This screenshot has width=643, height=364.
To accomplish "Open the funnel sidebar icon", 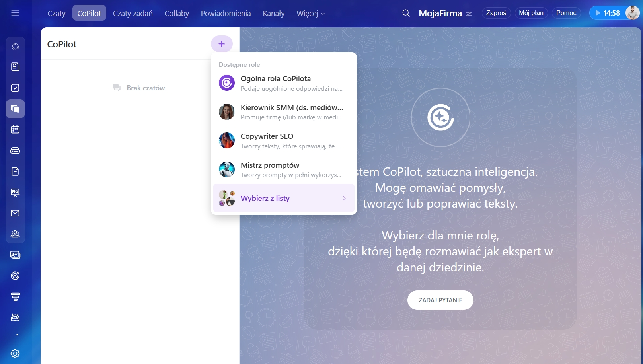I will pos(15,297).
